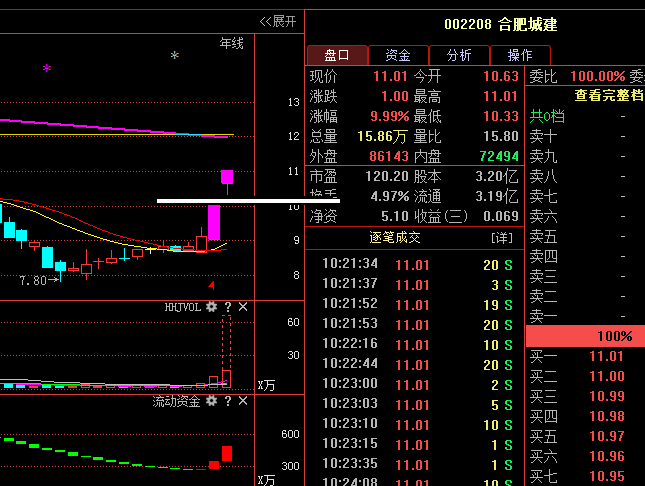Click the 收益(三) value 0.069

(501, 216)
